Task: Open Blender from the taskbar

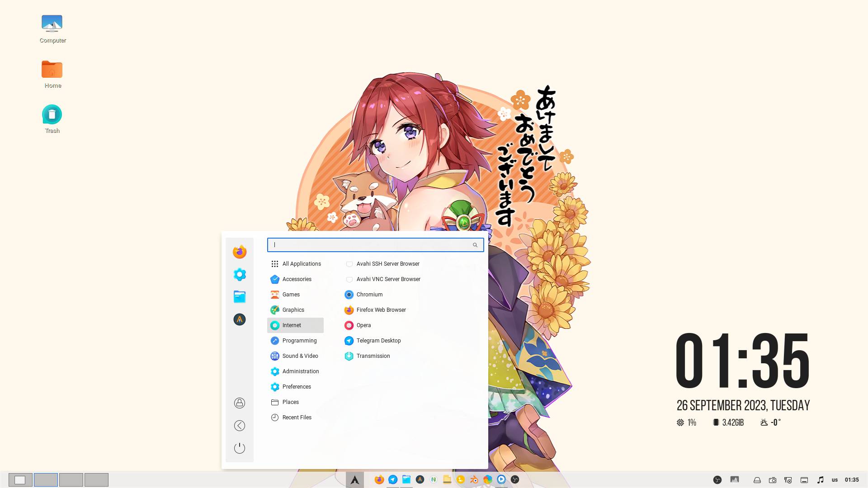Action: (x=474, y=479)
